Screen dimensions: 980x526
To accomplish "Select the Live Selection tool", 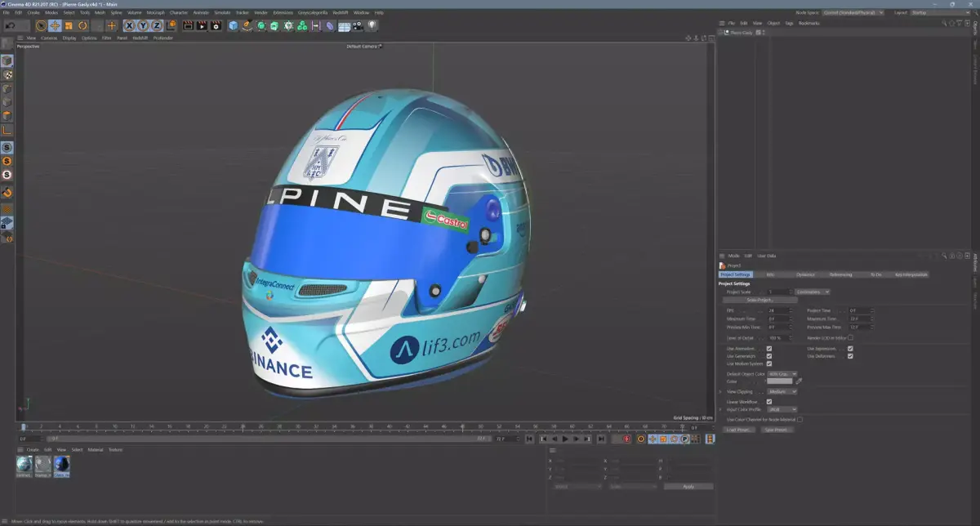I will (x=41, y=25).
